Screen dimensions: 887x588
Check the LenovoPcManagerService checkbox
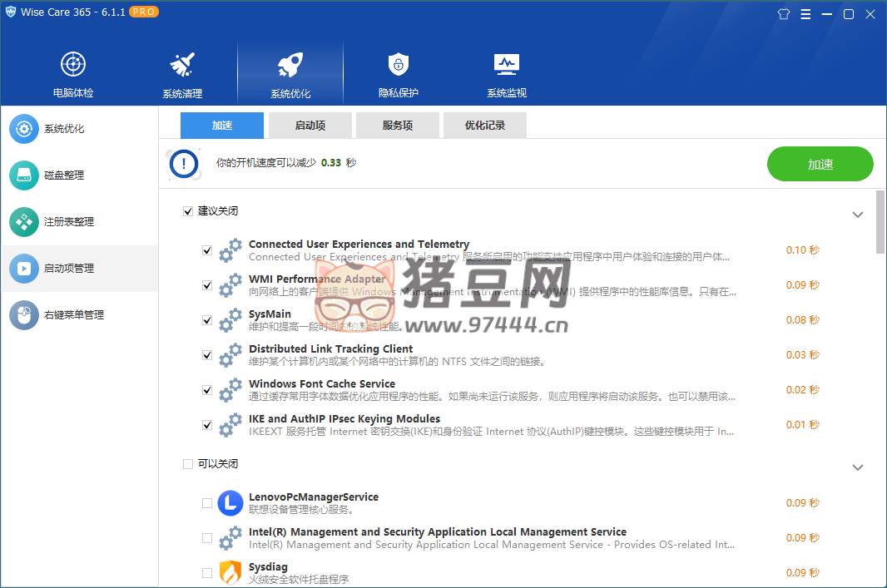click(207, 503)
